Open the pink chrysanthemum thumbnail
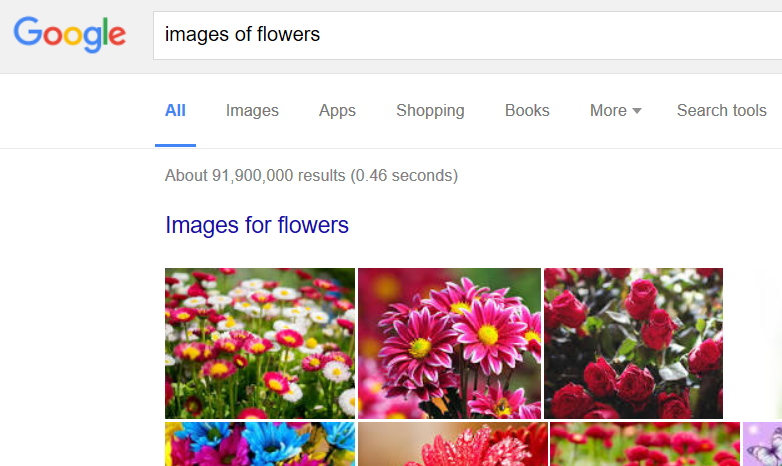Image resolution: width=782 pixels, height=466 pixels. [449, 343]
